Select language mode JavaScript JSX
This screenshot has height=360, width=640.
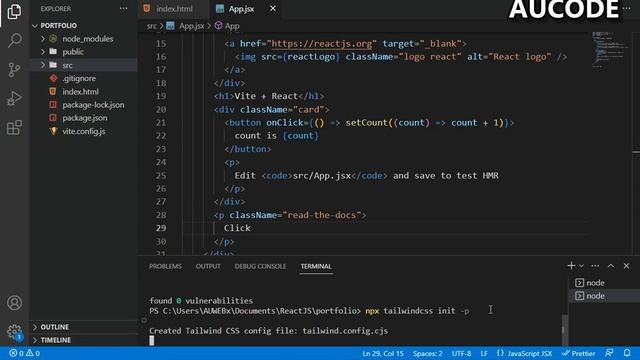tap(524, 353)
